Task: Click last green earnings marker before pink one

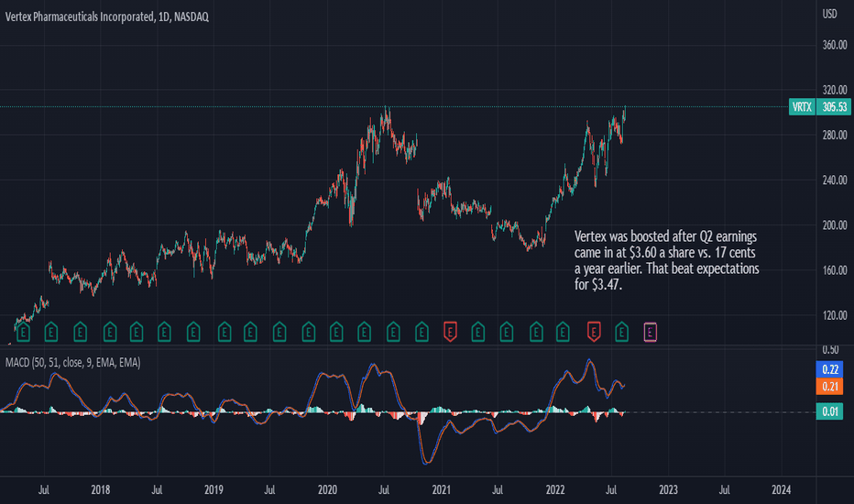Action: pos(621,332)
